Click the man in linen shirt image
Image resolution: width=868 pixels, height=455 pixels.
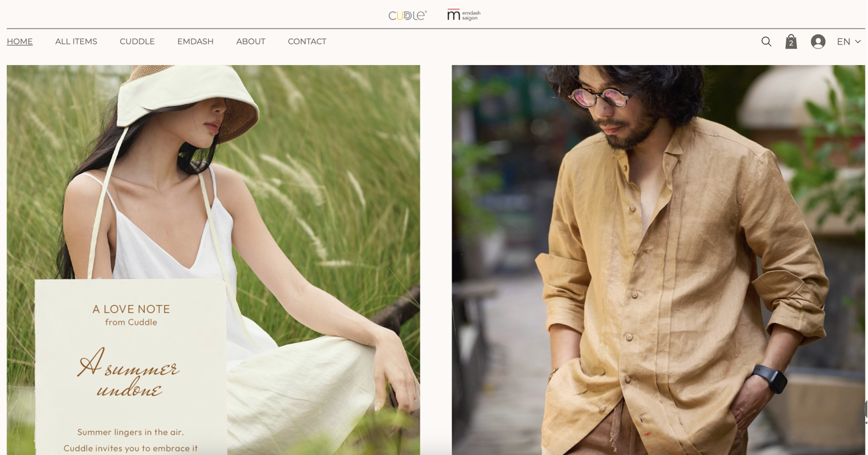(658, 260)
